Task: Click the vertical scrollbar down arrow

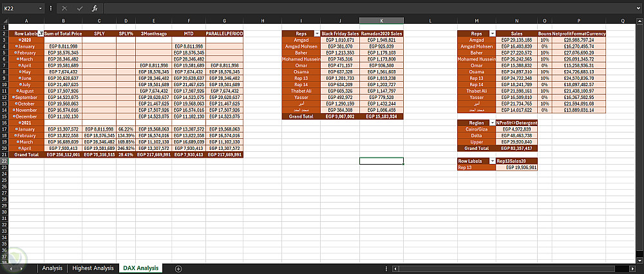Action: click(640, 260)
